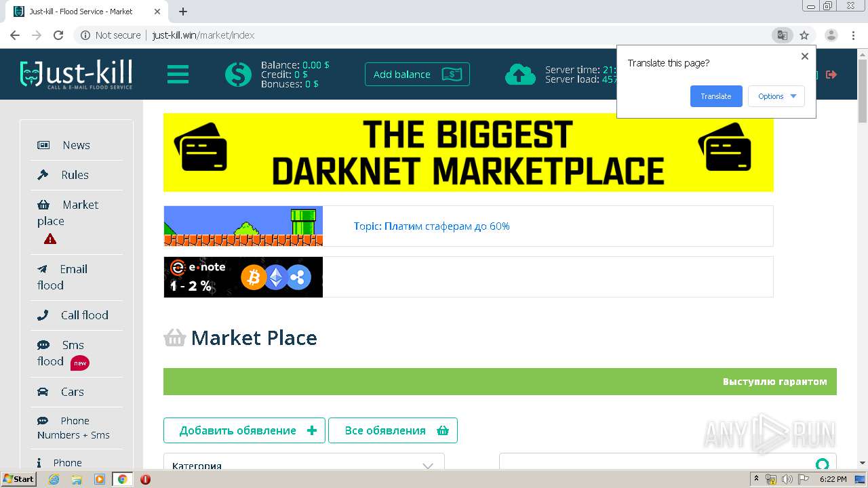Click the Mario game banner image
Viewport: 868px width, 488px height.
(x=243, y=226)
